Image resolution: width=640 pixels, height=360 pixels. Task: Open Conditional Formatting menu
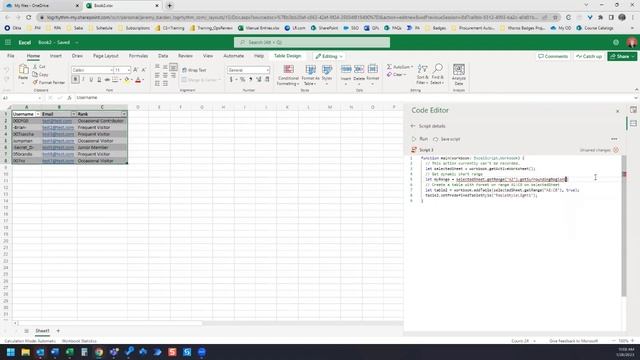288,75
